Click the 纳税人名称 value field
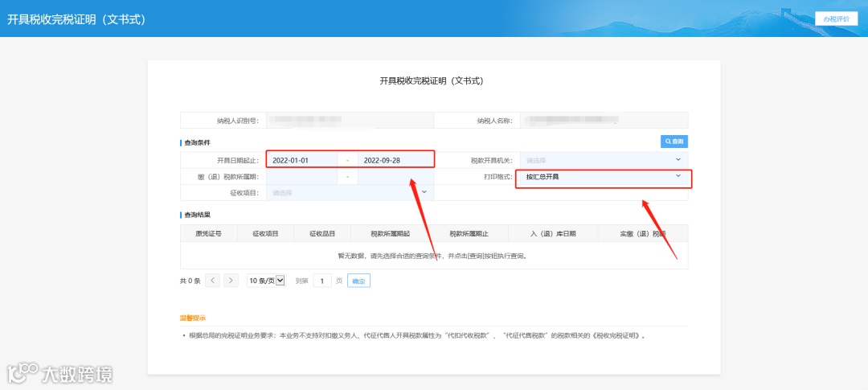The height and width of the screenshot is (390, 868). pos(604,120)
